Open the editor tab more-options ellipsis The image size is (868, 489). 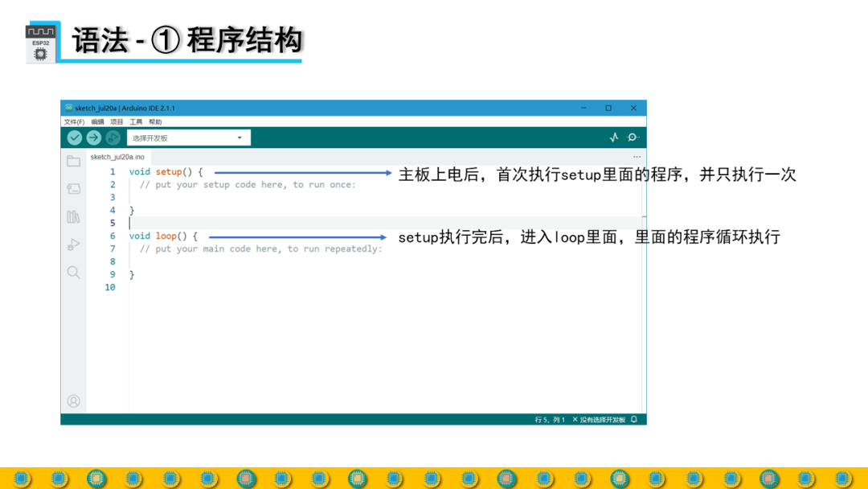coord(637,157)
